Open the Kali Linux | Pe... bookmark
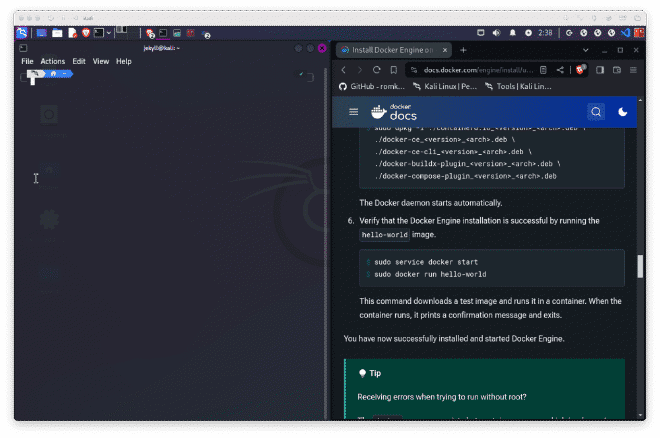 pos(444,87)
